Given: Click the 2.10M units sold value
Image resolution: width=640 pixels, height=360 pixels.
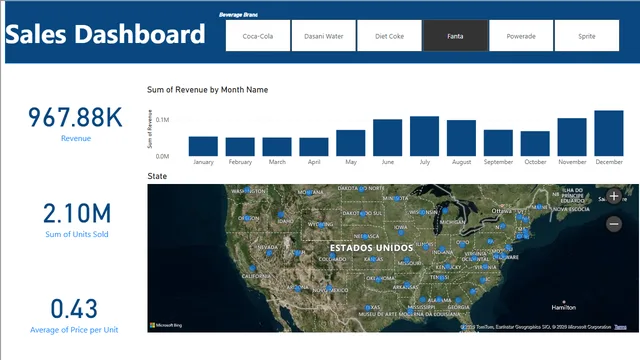Looking at the screenshot, I should (77, 213).
